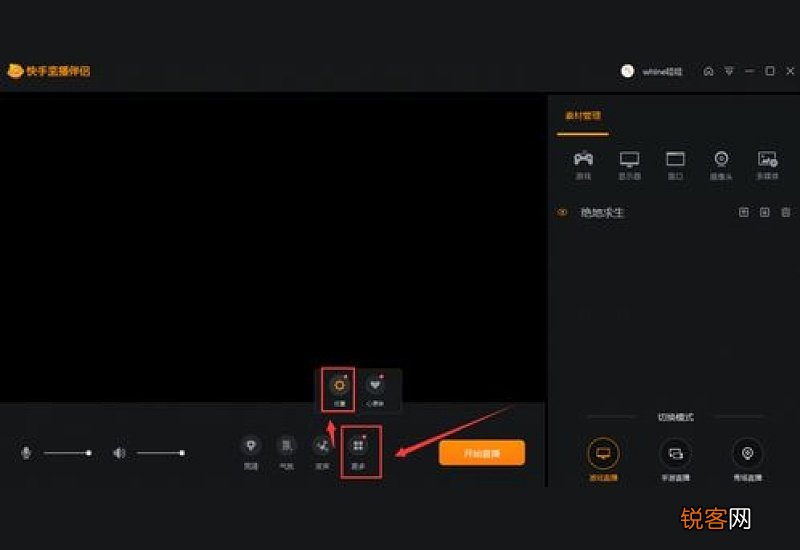Click the 快手直播伴侣 logo
This screenshot has height=550, width=800.
(48, 71)
